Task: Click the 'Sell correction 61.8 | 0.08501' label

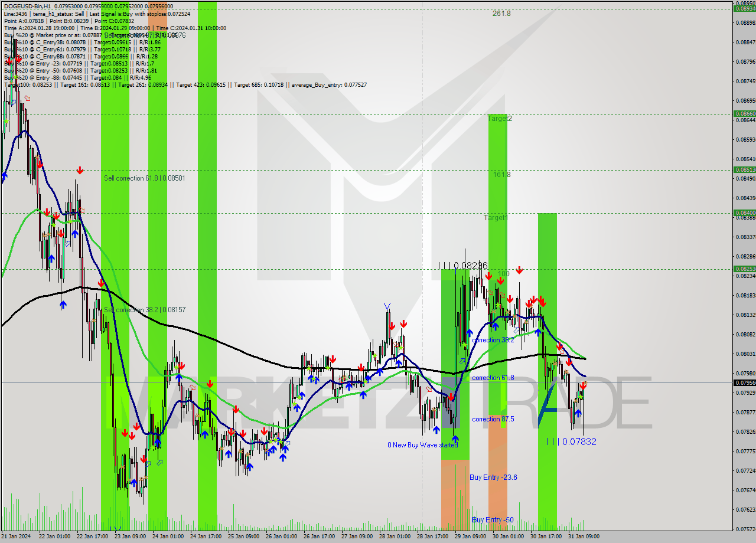Action: click(x=145, y=178)
